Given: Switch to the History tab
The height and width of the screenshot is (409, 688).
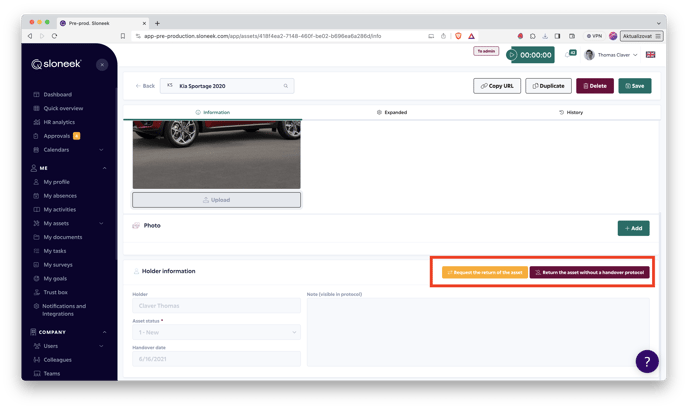Looking at the screenshot, I should 570,112.
